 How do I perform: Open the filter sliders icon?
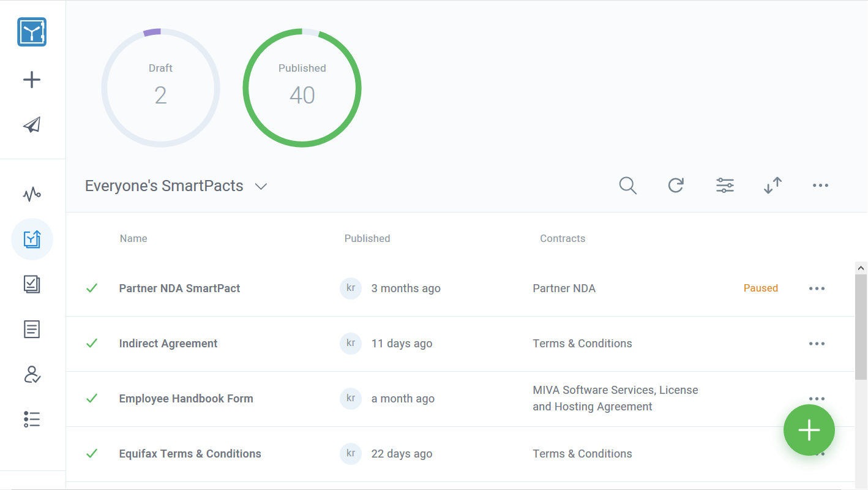pos(725,186)
